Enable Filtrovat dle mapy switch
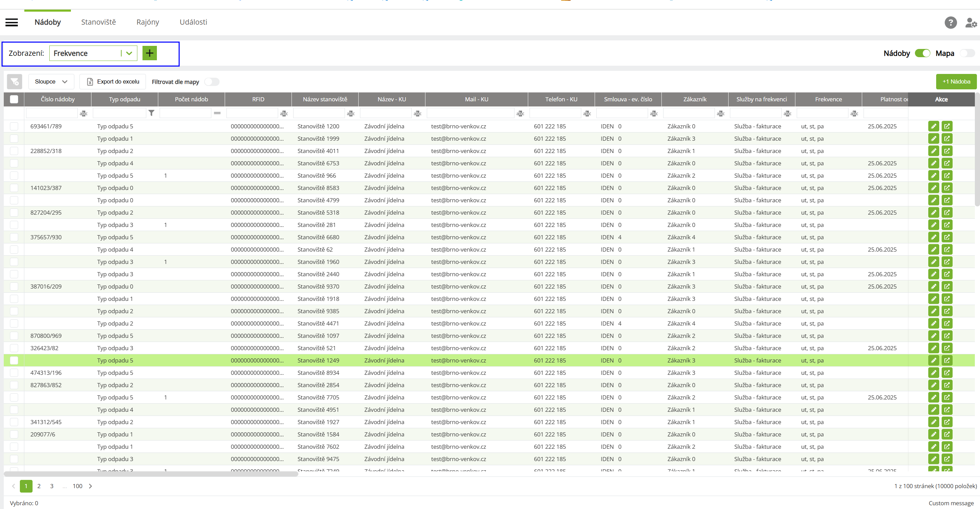Image resolution: width=980 pixels, height=509 pixels. [x=212, y=82]
